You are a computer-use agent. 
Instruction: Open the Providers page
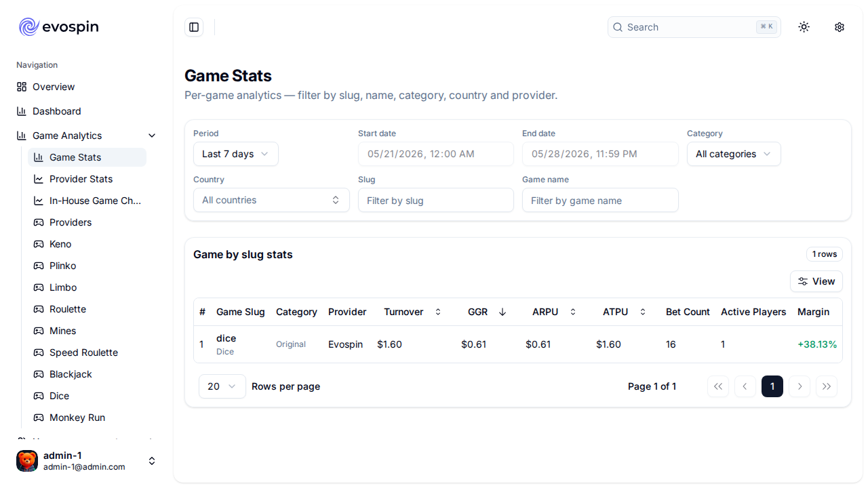point(87,222)
